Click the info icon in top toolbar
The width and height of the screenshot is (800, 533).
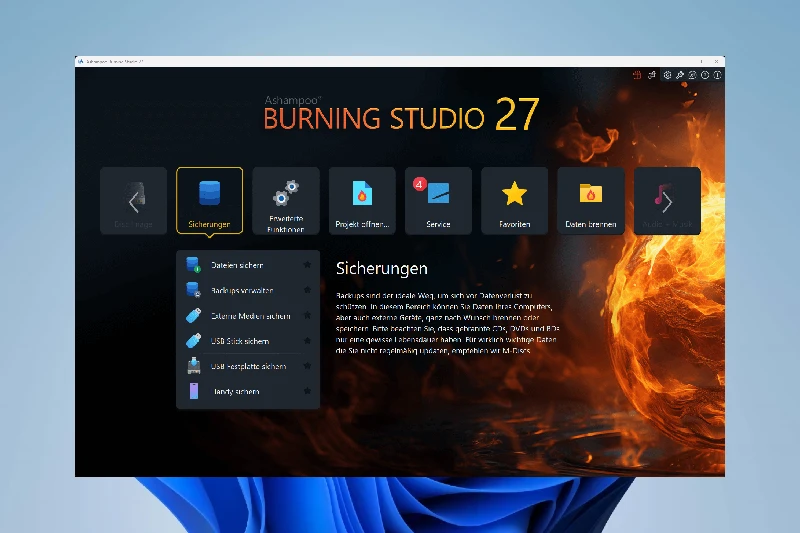click(717, 75)
